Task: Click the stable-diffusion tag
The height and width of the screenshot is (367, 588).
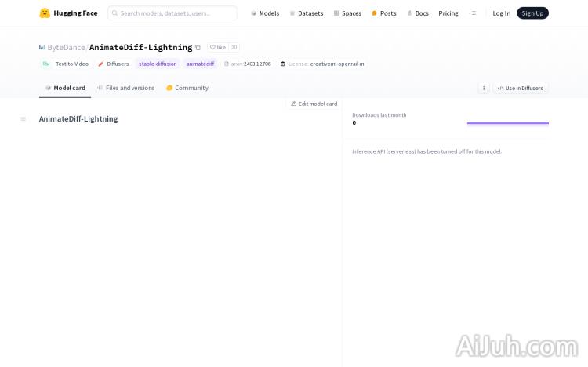Action: tap(158, 64)
